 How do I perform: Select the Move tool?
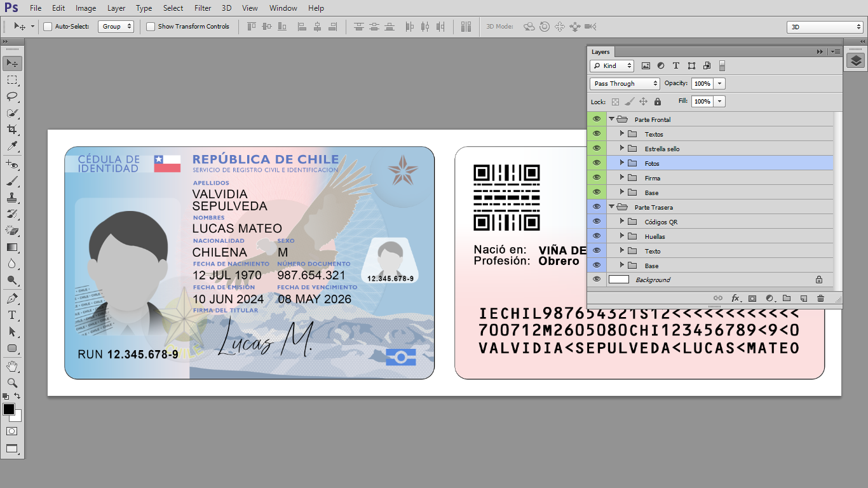pos(12,64)
